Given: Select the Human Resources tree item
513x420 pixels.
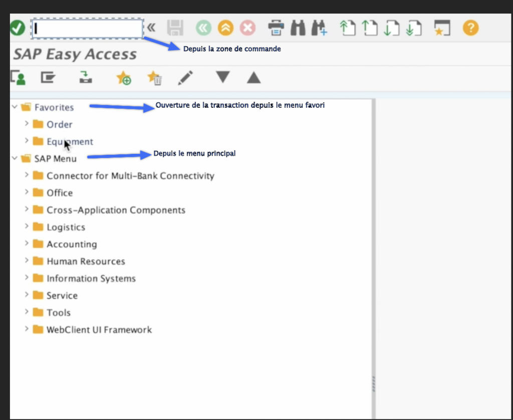Looking at the screenshot, I should (x=86, y=261).
